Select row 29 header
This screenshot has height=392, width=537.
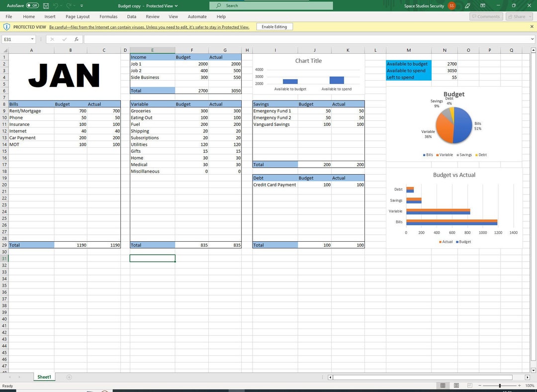[4, 245]
